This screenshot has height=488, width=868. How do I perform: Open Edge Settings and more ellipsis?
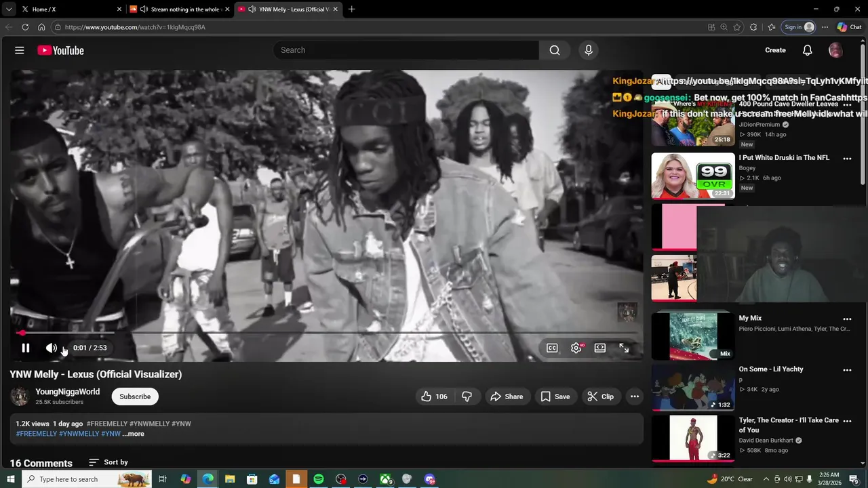[x=825, y=27]
